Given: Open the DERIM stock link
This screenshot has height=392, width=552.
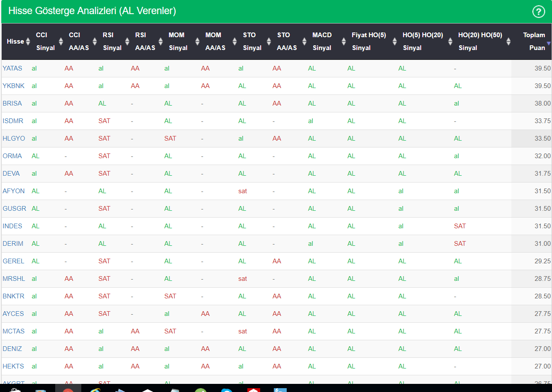Looking at the screenshot, I should click(13, 244).
